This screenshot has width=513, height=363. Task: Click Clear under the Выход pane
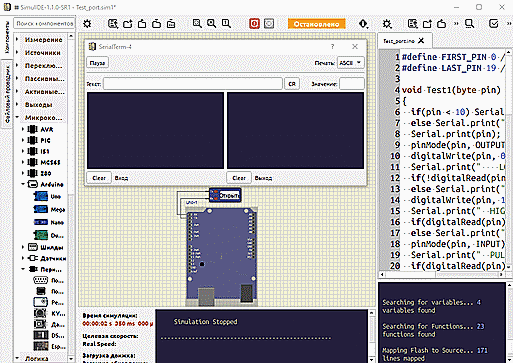[239, 178]
